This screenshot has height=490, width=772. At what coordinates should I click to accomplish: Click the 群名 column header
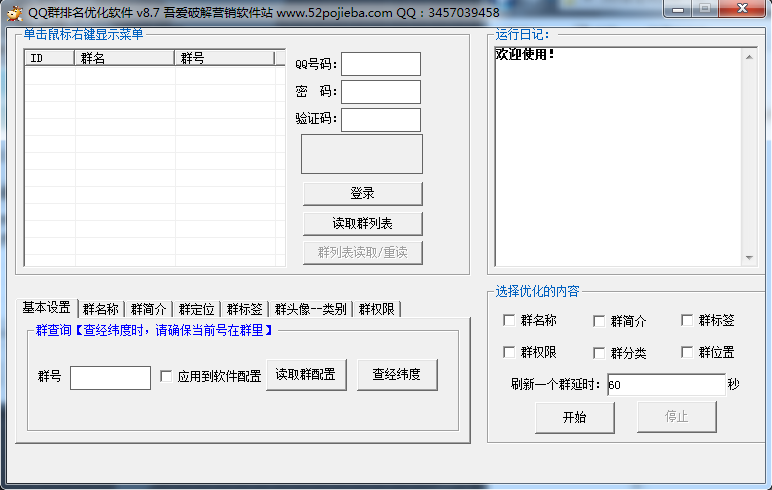click(125, 58)
